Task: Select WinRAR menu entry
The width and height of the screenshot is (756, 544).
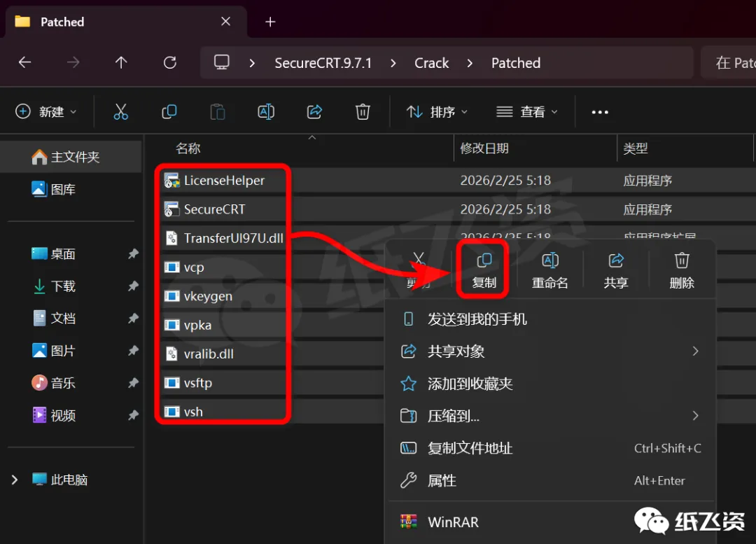Action: [x=550, y=522]
